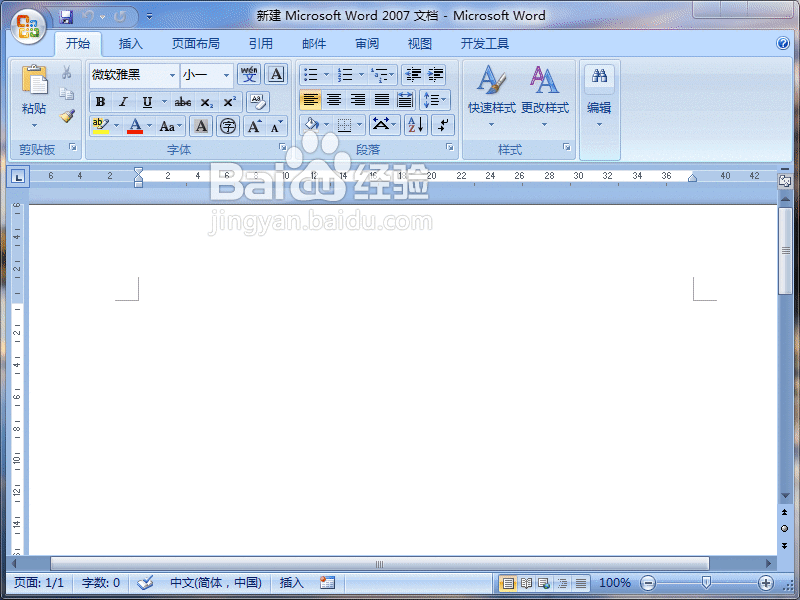Click 更改样式 button
The height and width of the screenshot is (600, 800).
545,97
